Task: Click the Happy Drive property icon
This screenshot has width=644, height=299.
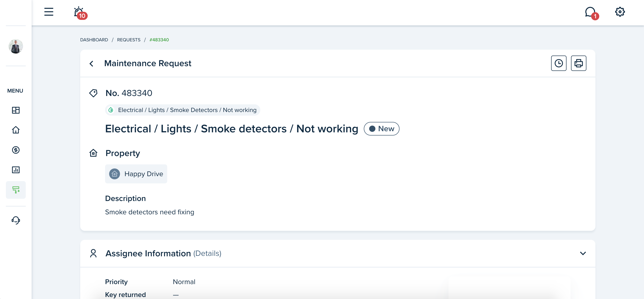Action: pos(115,174)
